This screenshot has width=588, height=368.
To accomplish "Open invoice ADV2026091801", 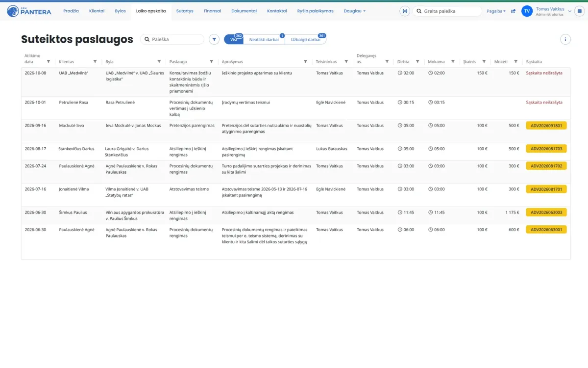I will click(x=546, y=126).
